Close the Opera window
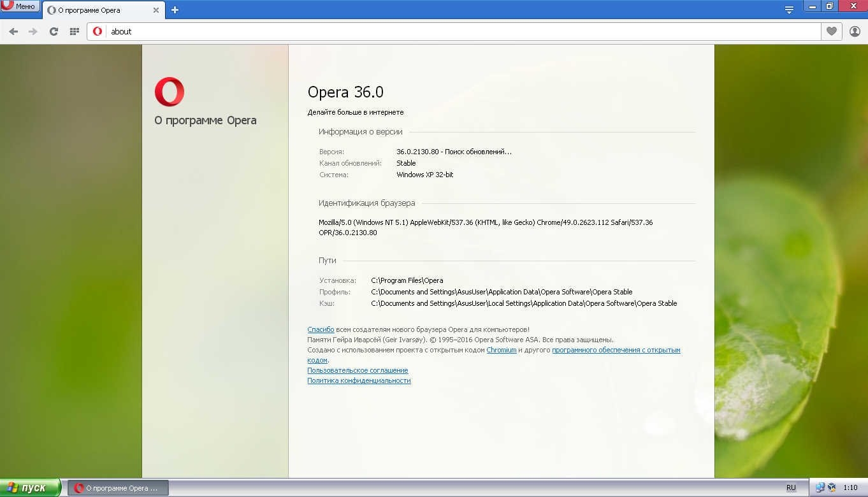The height and width of the screenshot is (497, 868). pos(853,6)
